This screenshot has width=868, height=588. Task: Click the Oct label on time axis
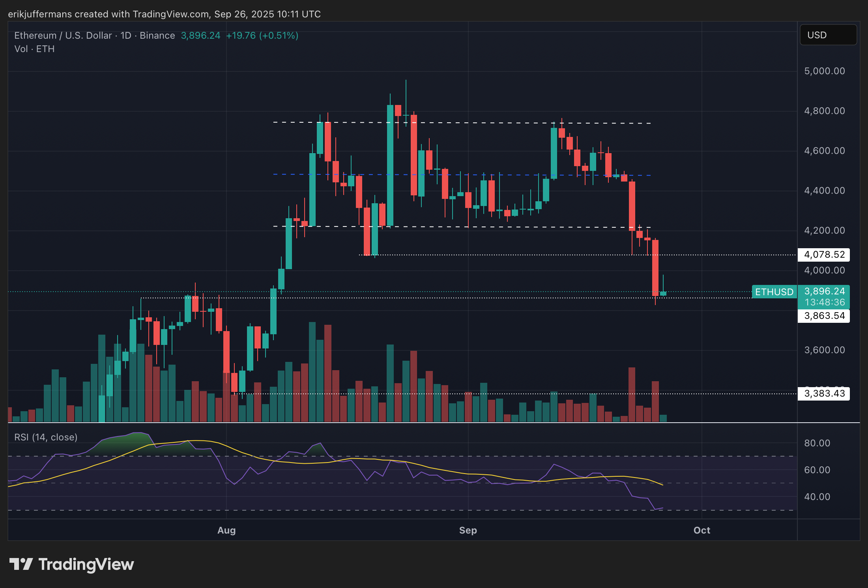[x=702, y=530]
